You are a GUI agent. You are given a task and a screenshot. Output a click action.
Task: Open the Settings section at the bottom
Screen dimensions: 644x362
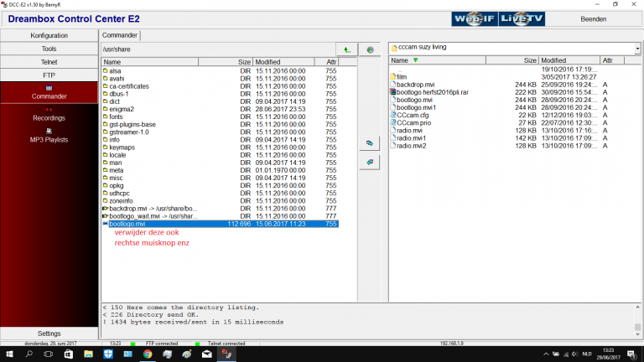[49, 334]
